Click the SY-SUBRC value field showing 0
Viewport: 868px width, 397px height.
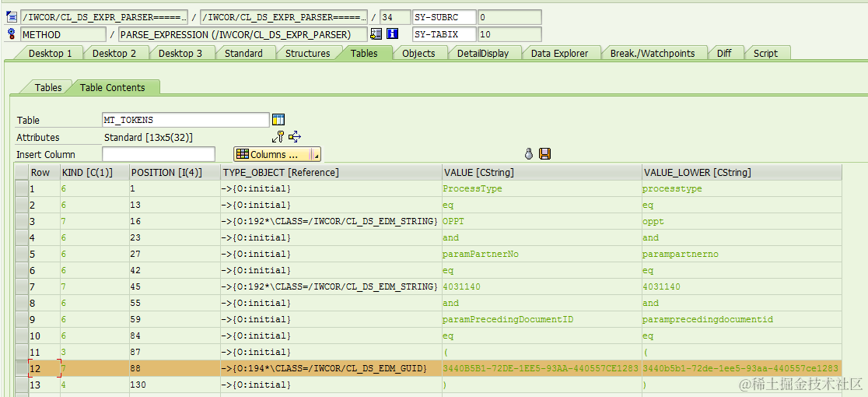click(509, 17)
